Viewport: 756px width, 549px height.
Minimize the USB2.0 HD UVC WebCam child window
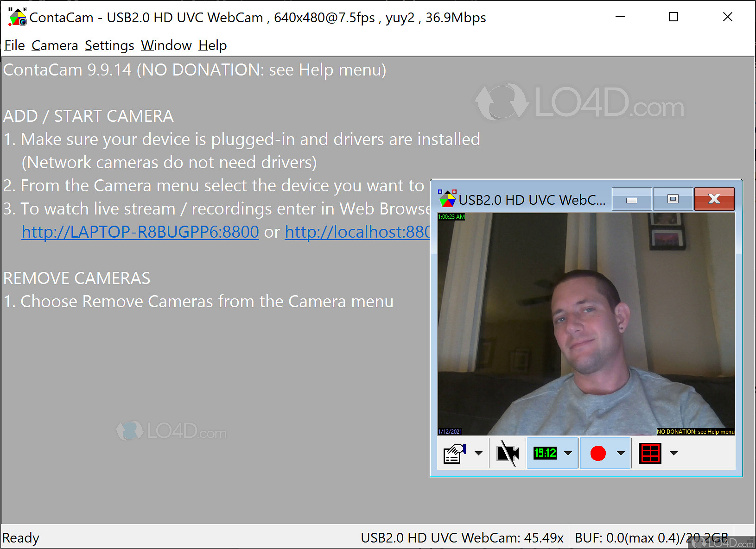pyautogui.click(x=632, y=199)
